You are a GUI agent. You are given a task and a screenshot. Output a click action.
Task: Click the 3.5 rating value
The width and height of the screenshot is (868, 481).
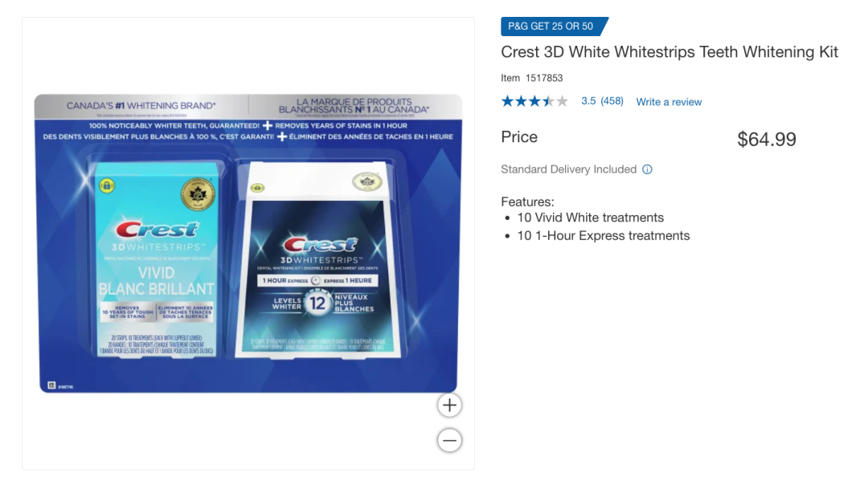[x=588, y=101]
